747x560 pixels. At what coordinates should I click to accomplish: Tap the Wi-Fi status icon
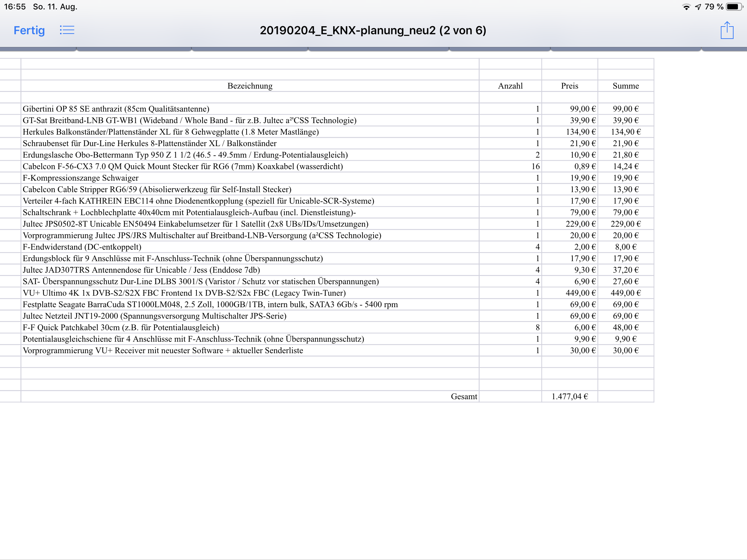click(x=686, y=7)
